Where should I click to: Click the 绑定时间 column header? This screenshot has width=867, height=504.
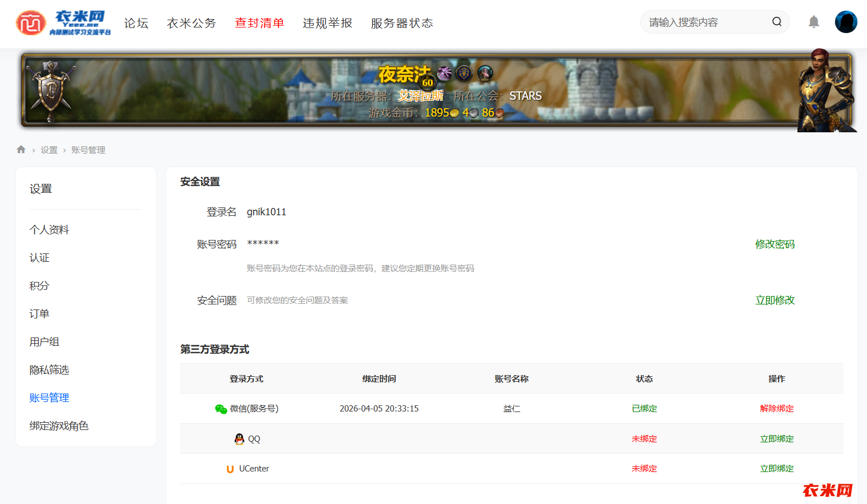pyautogui.click(x=379, y=379)
